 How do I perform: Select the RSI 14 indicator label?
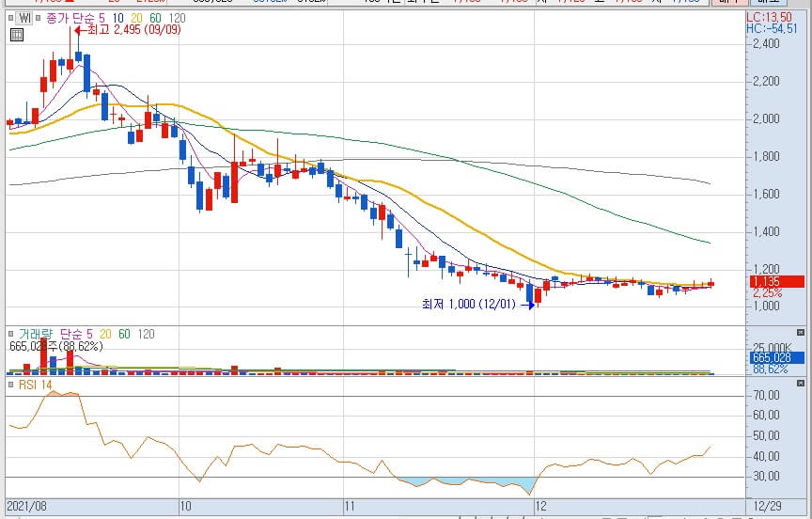tap(35, 385)
